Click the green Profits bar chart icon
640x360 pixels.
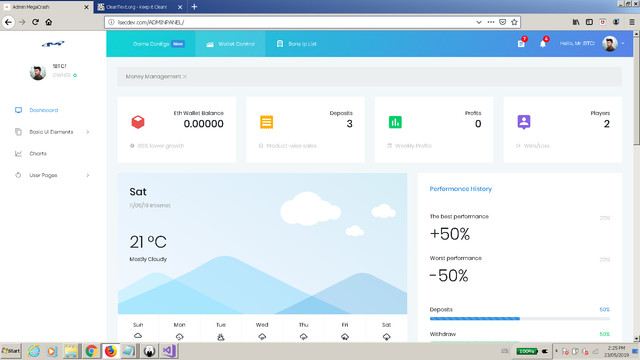(x=395, y=122)
